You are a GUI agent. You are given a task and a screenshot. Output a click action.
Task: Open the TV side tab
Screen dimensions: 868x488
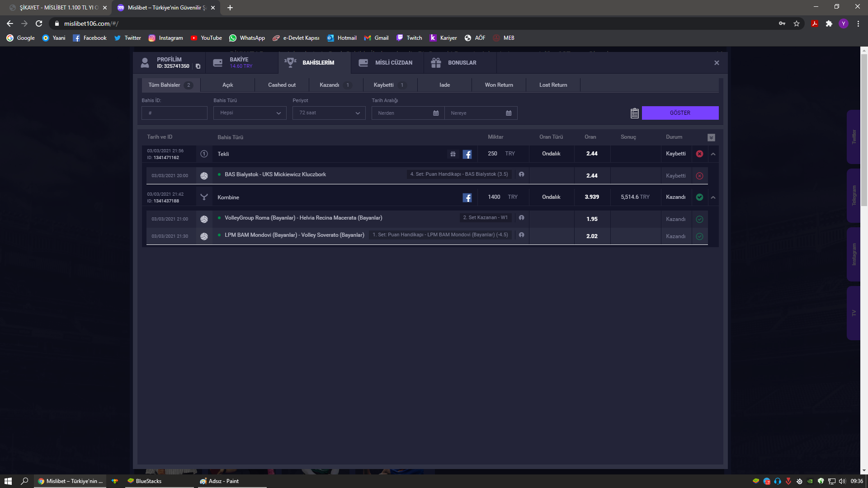(x=854, y=313)
